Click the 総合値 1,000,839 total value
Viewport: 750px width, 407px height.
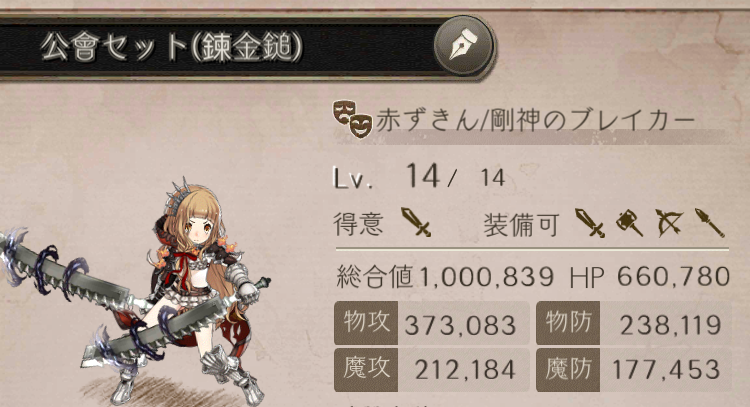445,276
